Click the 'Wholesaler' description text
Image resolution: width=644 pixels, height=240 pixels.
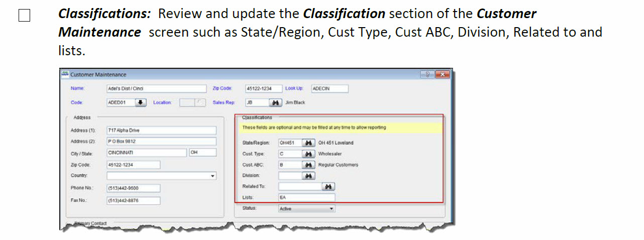[x=329, y=154]
